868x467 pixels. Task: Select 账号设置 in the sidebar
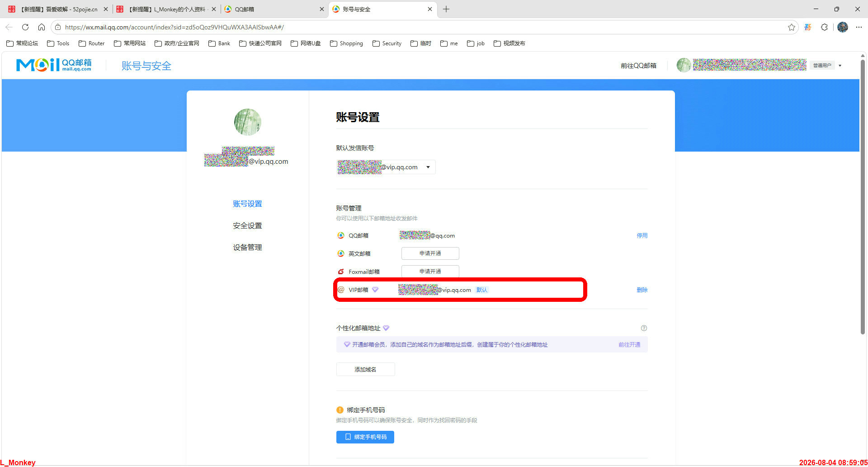coord(247,204)
